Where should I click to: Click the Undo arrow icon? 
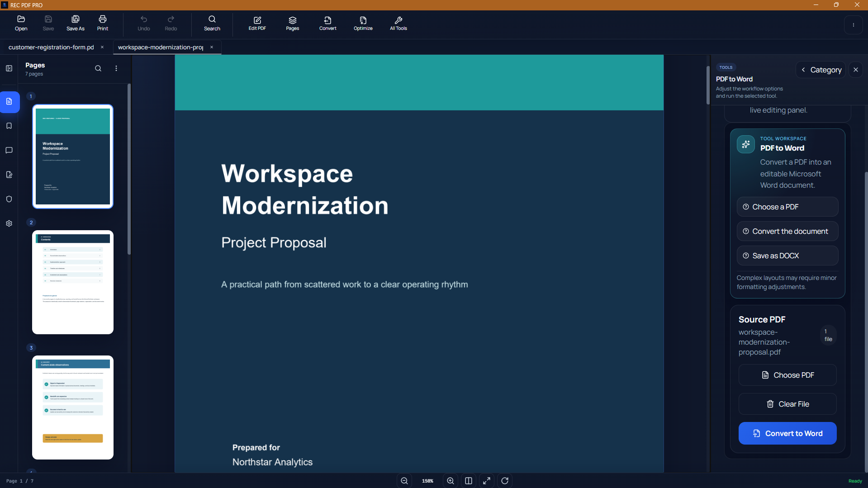144,23
